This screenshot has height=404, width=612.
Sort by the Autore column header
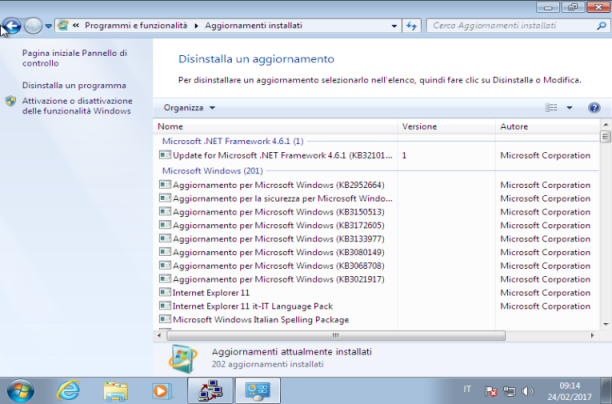tap(547, 126)
